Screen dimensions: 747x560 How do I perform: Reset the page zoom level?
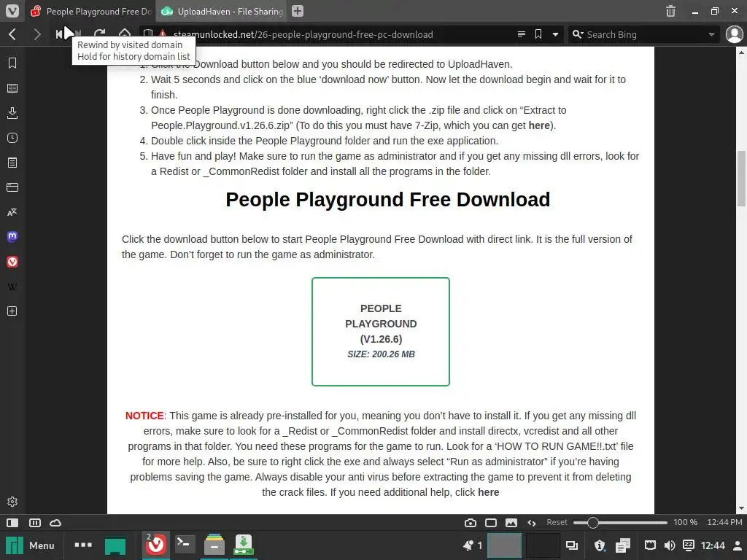[x=557, y=522]
